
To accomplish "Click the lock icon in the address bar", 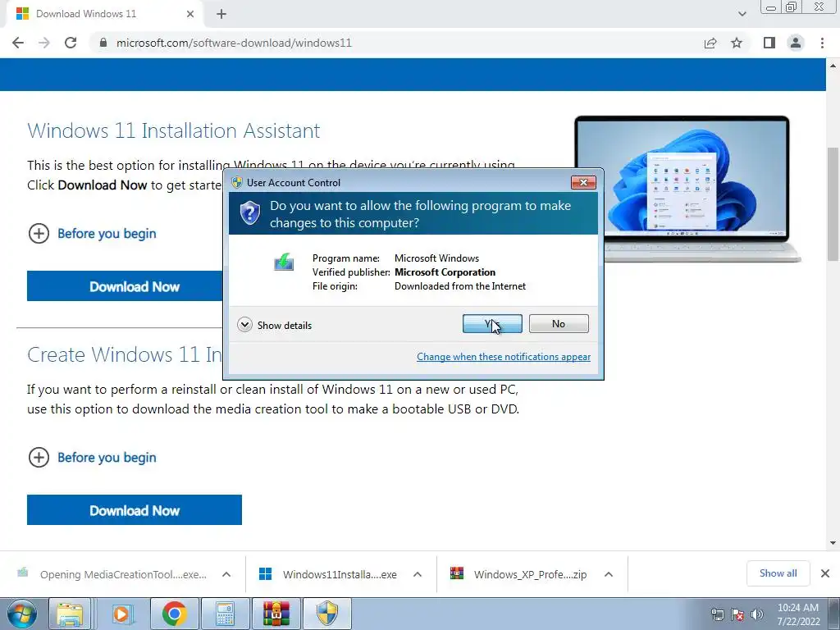I will [103, 43].
